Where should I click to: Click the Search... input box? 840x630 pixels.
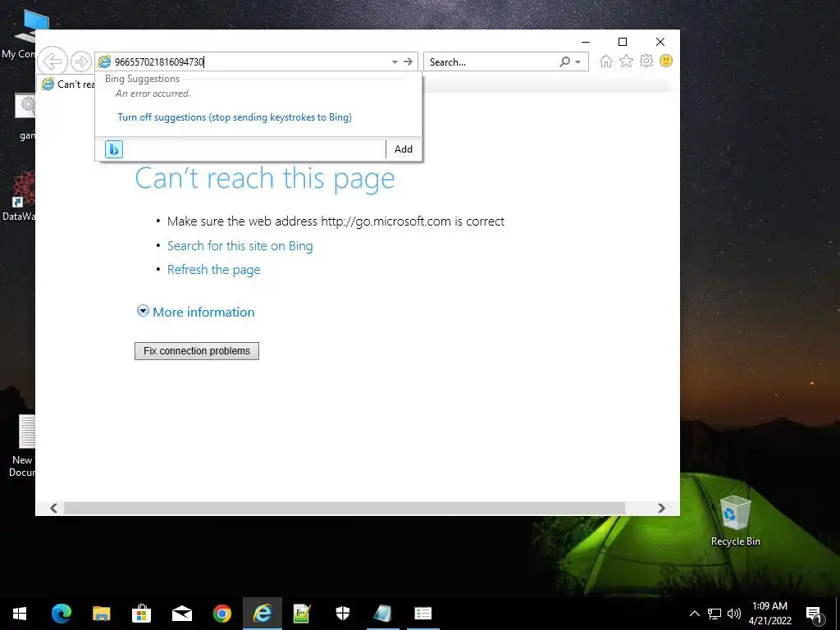(492, 62)
